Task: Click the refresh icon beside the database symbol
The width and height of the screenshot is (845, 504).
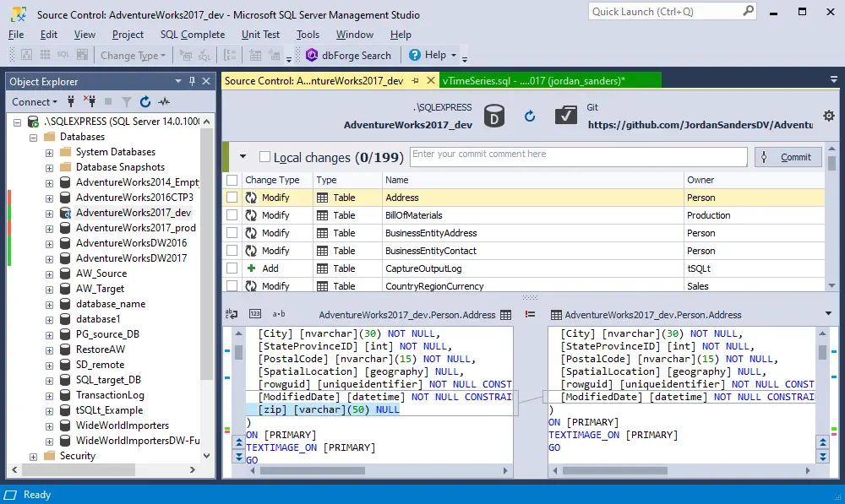Action: click(530, 117)
